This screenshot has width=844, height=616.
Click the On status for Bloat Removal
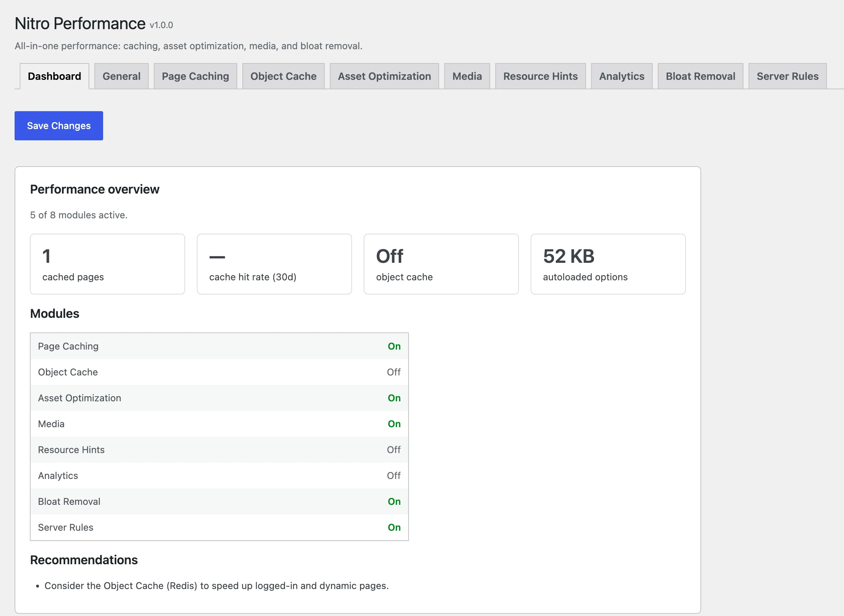[394, 502]
